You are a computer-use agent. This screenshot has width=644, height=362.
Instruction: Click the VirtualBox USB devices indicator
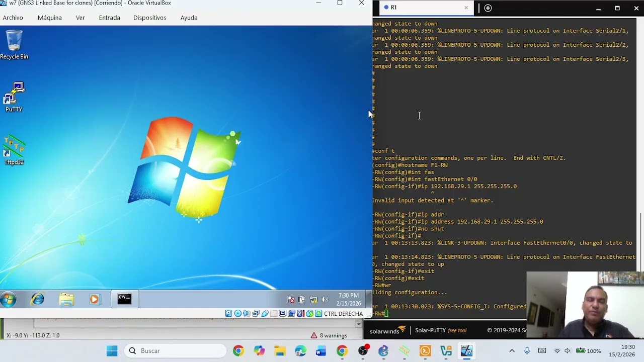click(265, 314)
